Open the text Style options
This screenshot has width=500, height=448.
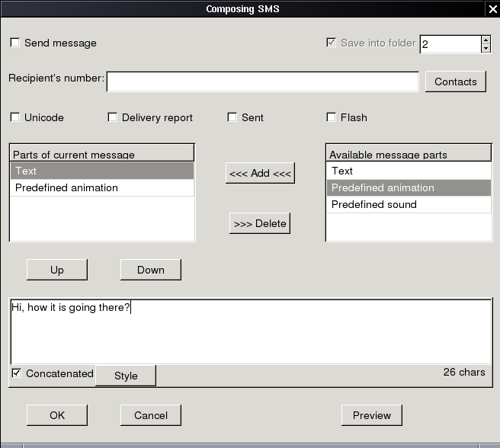(x=126, y=376)
